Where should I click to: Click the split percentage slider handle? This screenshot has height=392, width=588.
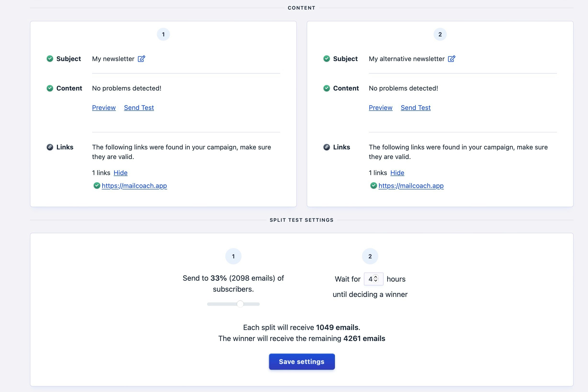[x=240, y=304]
